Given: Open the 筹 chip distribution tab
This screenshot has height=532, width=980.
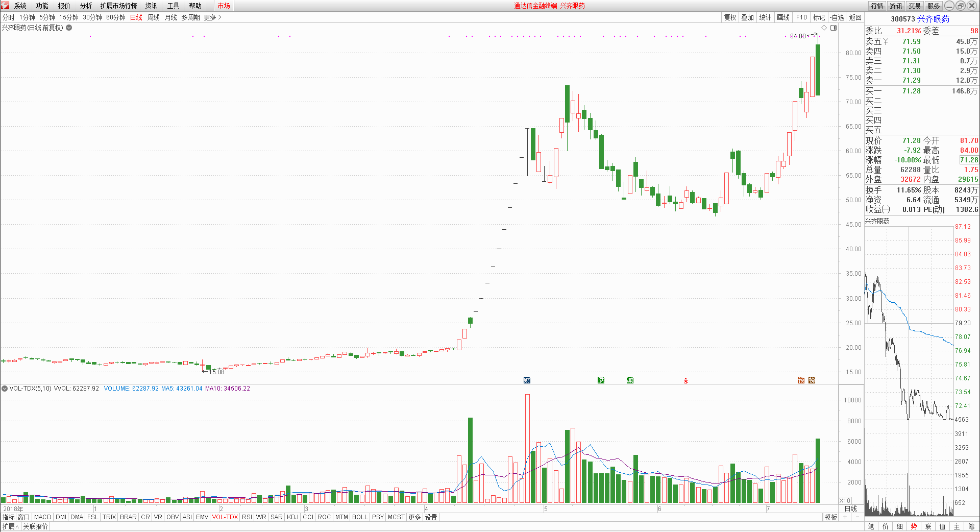Looking at the screenshot, I should click(971, 526).
